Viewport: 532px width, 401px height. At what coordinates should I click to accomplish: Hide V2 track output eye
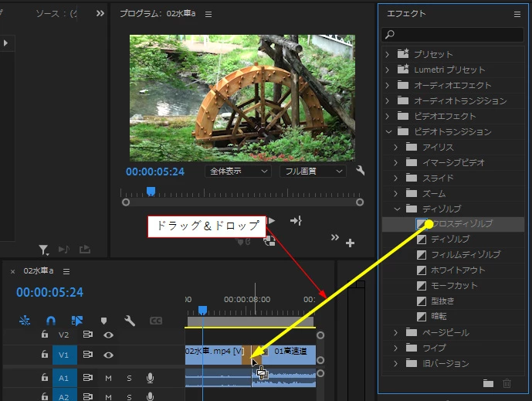109,335
